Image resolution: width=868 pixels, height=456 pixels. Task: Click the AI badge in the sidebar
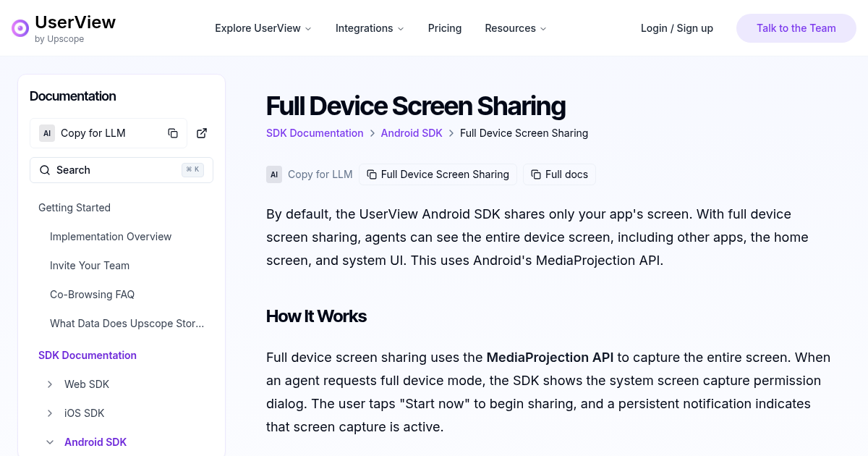[x=47, y=133]
